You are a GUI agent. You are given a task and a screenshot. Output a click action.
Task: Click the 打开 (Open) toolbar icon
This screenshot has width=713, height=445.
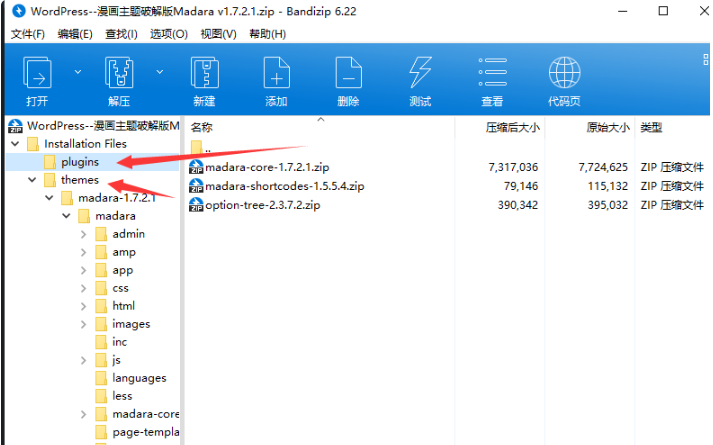coord(37,73)
